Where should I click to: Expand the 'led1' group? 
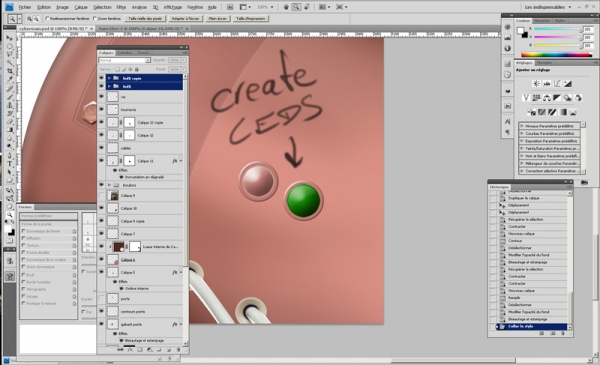click(109, 86)
